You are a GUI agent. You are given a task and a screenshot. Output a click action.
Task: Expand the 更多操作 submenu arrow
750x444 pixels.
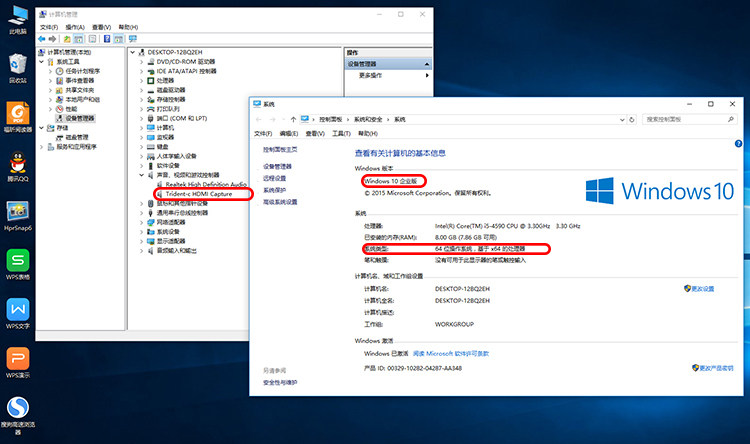coord(427,76)
